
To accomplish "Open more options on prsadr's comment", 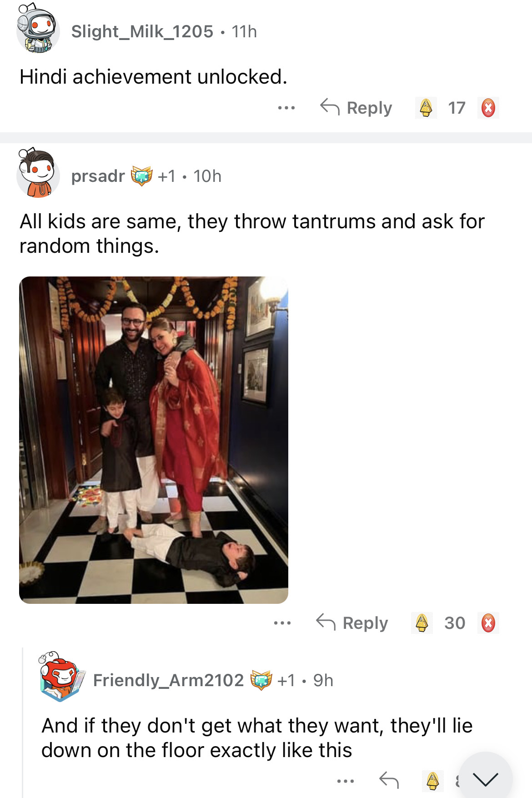I will [x=282, y=623].
